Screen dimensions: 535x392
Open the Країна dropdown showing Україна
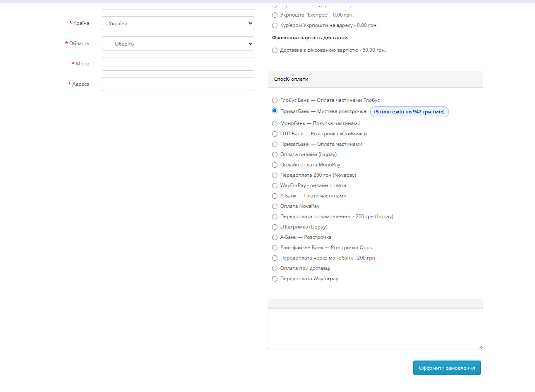[x=178, y=23]
